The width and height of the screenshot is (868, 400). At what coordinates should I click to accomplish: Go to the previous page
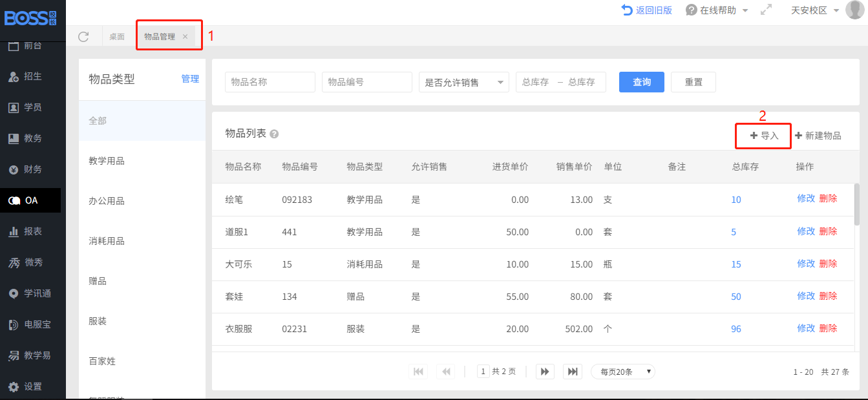point(445,372)
